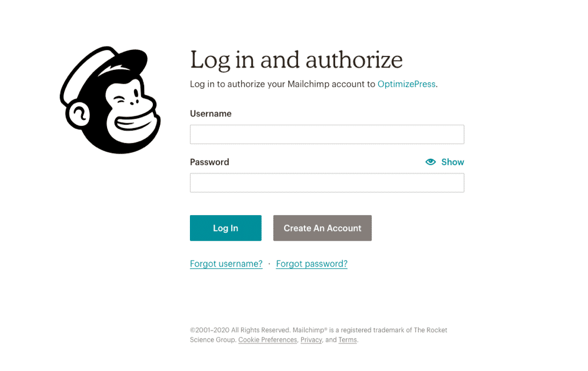Open Cookie Preferences in the footer
Viewport: 588px width, 371px height.
pos(268,340)
